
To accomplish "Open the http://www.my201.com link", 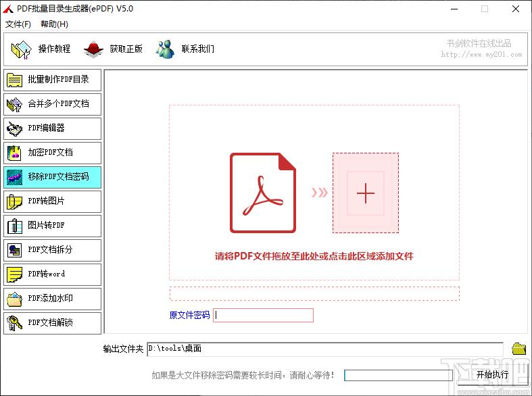I will [481, 54].
